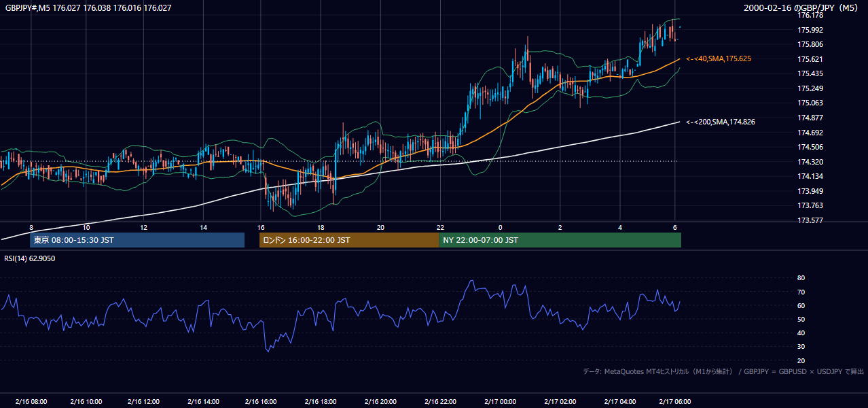Screen dimensions: 868x408
Task: Click price level 175.063 on the axis
Action: click(810, 103)
